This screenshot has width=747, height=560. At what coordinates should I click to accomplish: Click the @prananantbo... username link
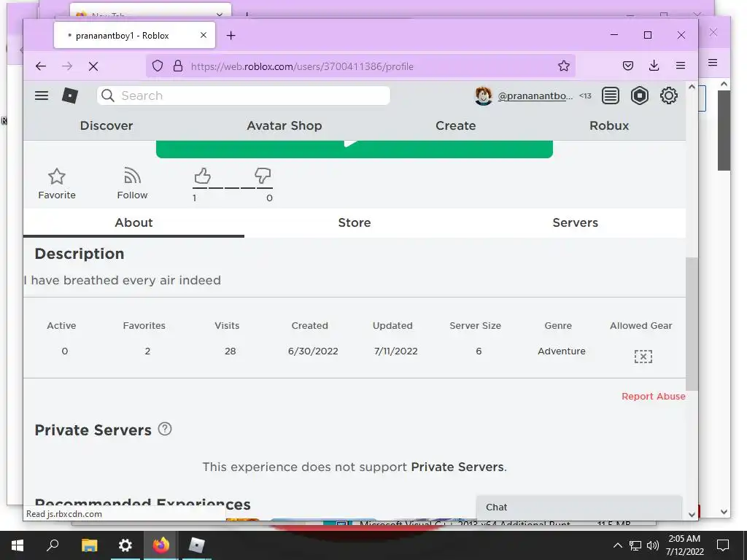coord(535,96)
